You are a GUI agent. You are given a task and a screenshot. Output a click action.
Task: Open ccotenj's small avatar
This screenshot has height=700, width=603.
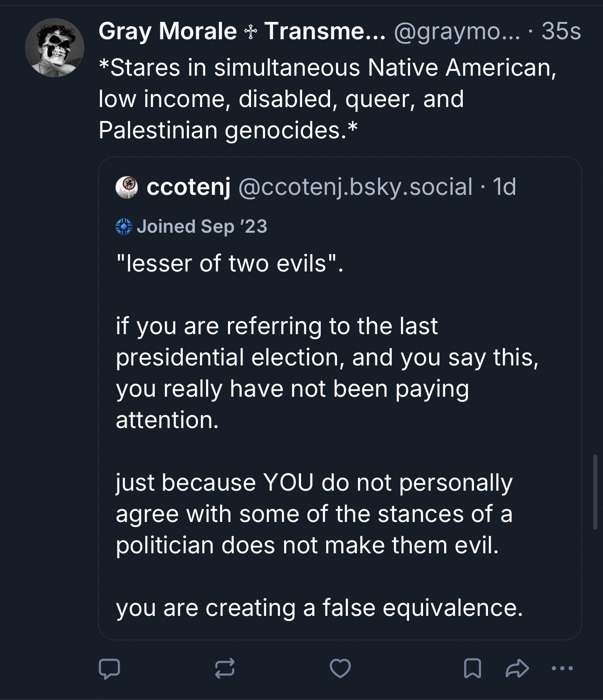126,187
